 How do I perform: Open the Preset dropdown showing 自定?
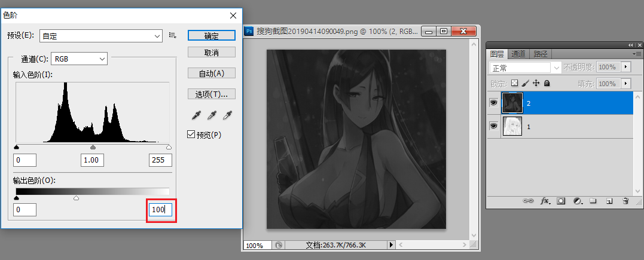(101, 36)
